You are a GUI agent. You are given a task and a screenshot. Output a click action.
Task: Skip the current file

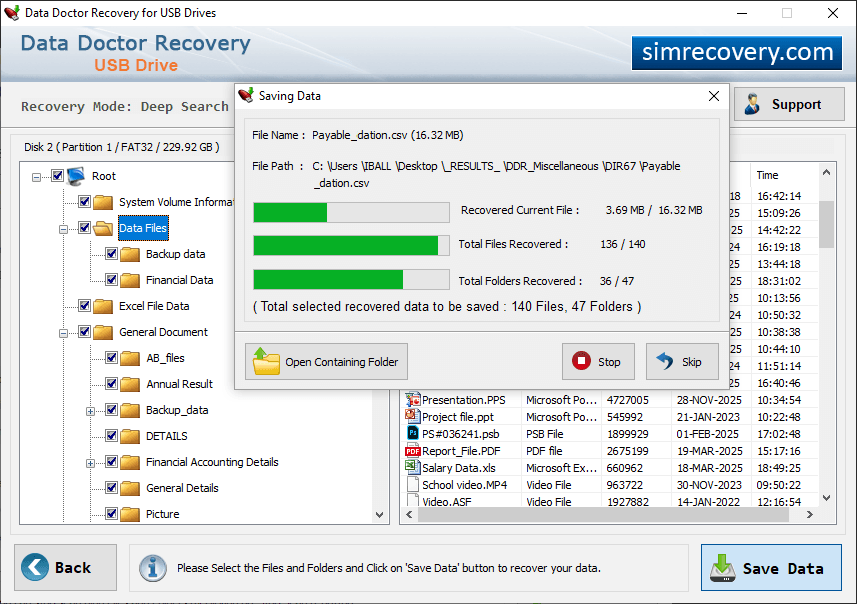682,361
